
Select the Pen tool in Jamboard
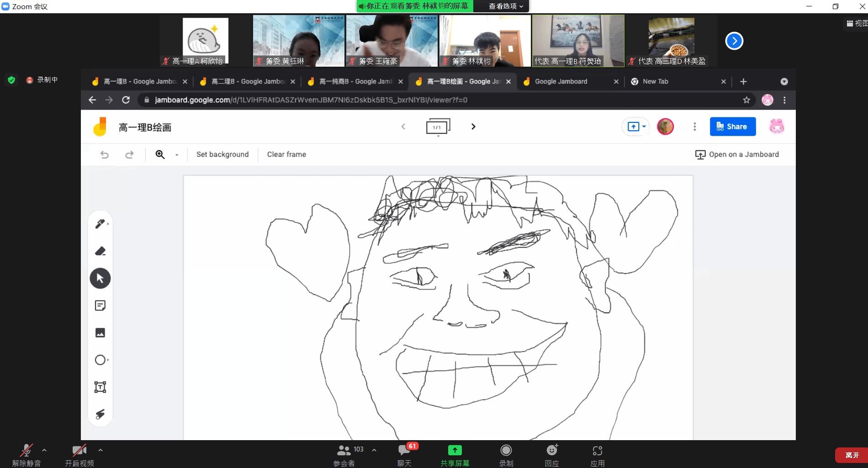click(x=100, y=224)
